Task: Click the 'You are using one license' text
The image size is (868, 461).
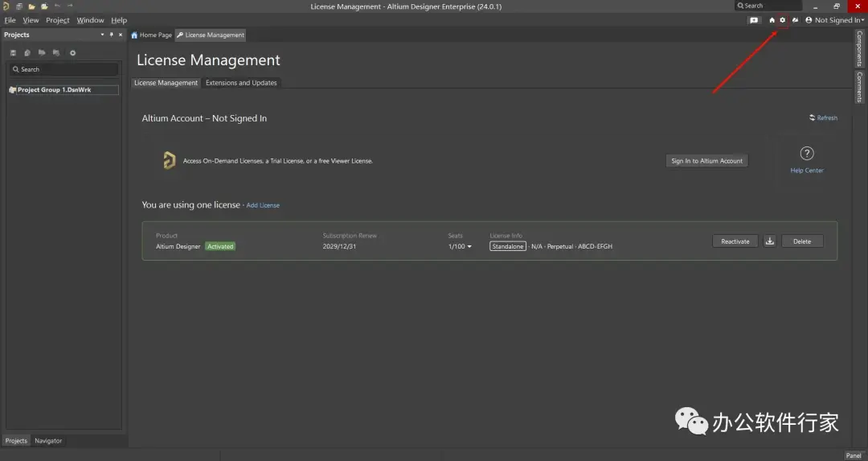Action: [x=191, y=204]
